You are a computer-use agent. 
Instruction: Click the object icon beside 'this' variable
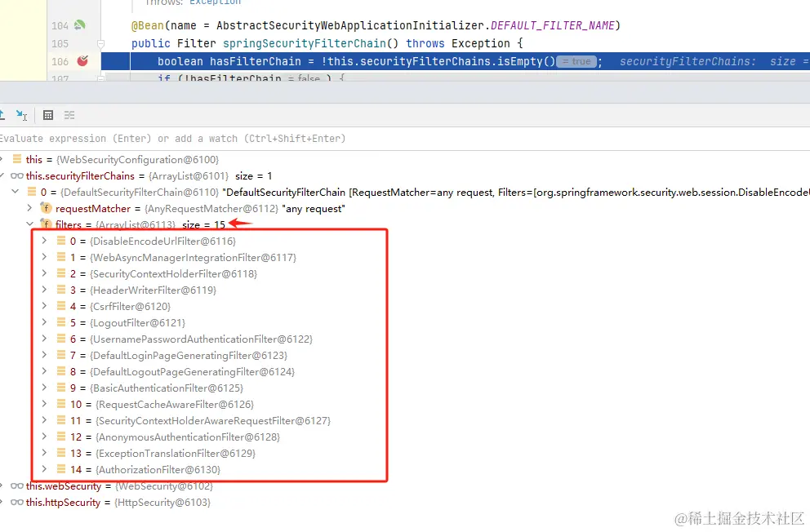pos(17,159)
